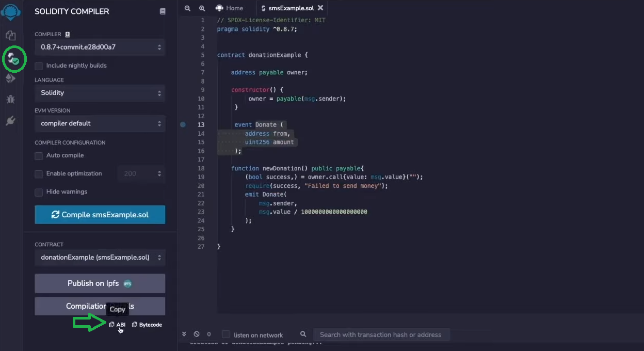644x351 pixels.
Task: Click the pending transactions counter 0
Action: (209, 334)
